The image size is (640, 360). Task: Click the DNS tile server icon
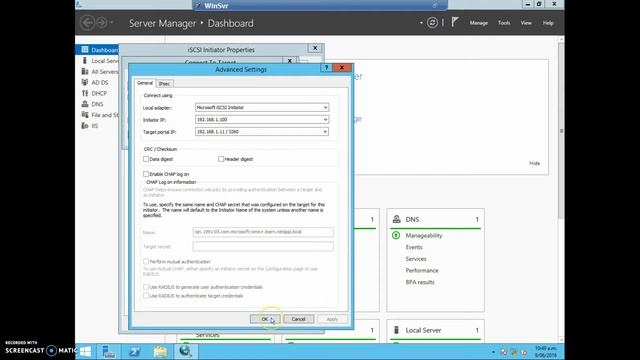(396, 219)
